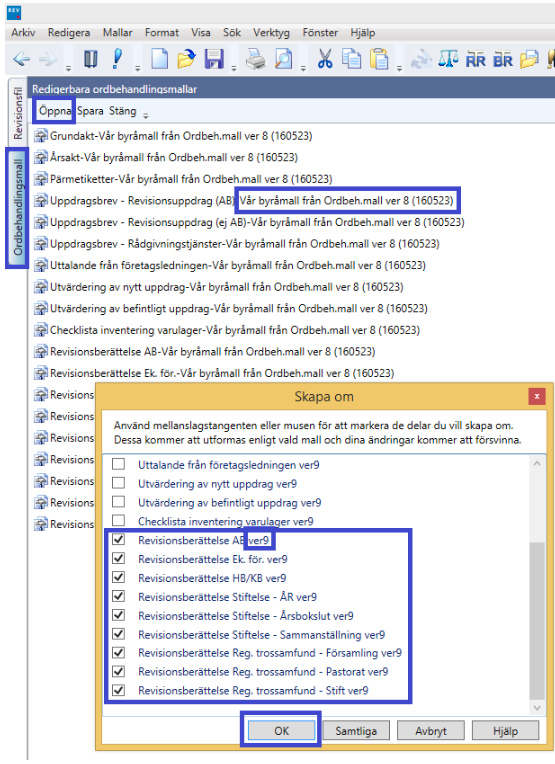Uncheck Revisionsberättelse Reg. trossamfund - Stift ver9
This screenshot has width=555, height=764.
point(118,690)
